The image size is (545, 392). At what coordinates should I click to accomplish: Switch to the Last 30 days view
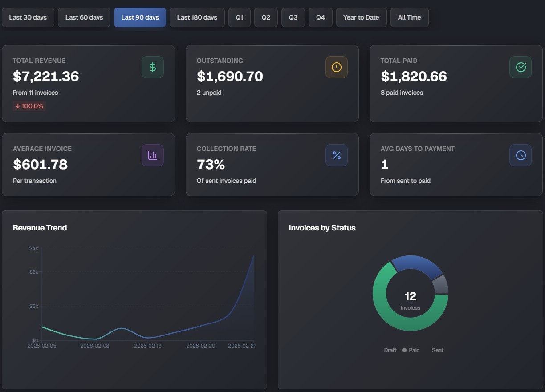28,17
